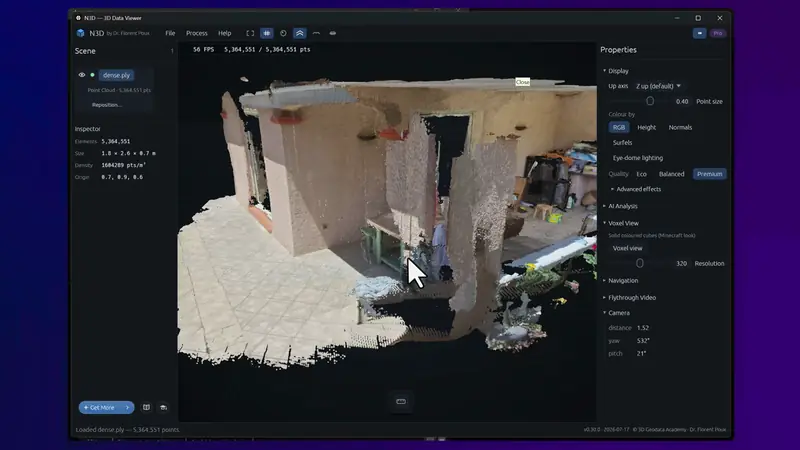This screenshot has width=800, height=450.
Task: Select Normals colour mode
Action: [x=680, y=128]
